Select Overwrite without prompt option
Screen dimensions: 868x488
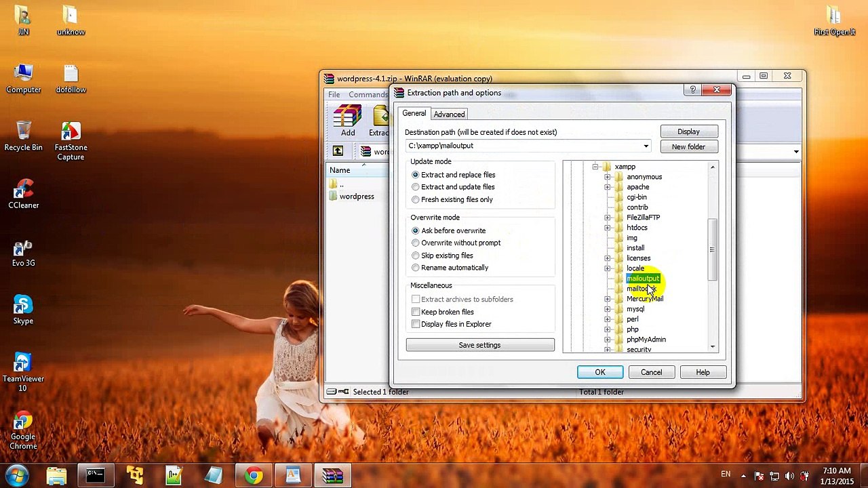coord(456,243)
